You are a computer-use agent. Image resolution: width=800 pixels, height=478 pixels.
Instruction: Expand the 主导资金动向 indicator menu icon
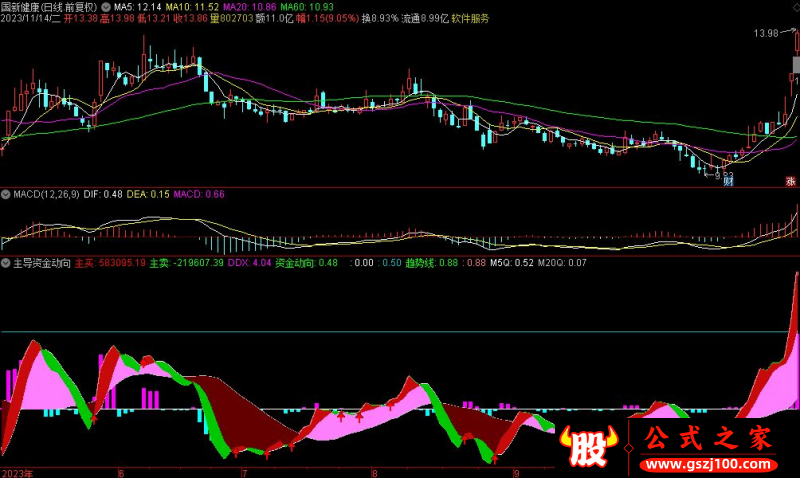6,263
